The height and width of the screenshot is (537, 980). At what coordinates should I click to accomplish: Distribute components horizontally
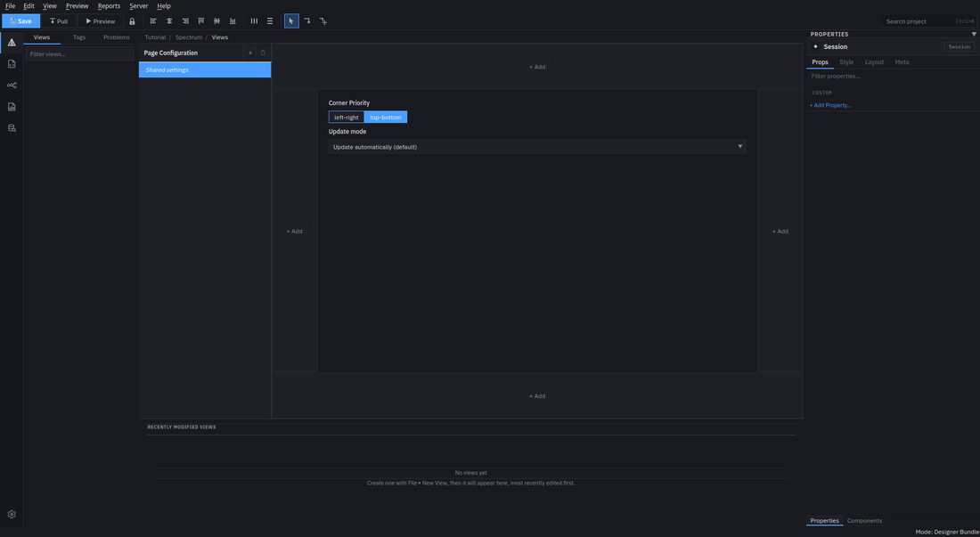pyautogui.click(x=254, y=21)
